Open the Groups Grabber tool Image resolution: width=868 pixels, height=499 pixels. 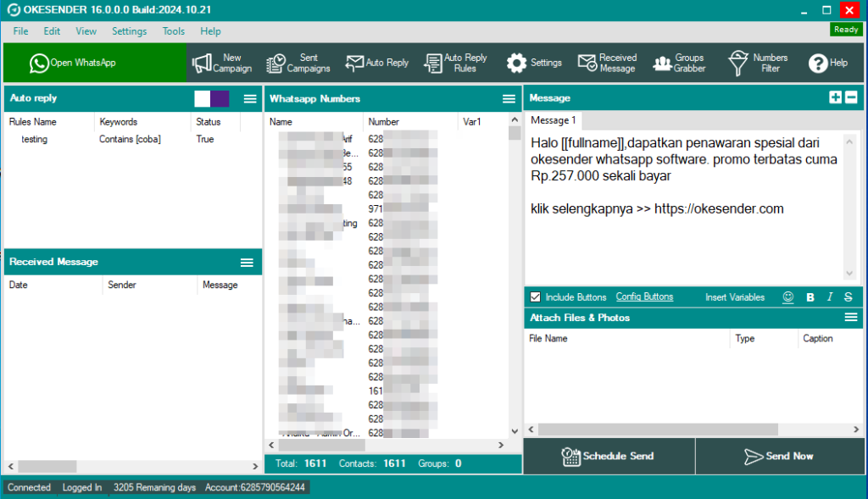pos(679,63)
